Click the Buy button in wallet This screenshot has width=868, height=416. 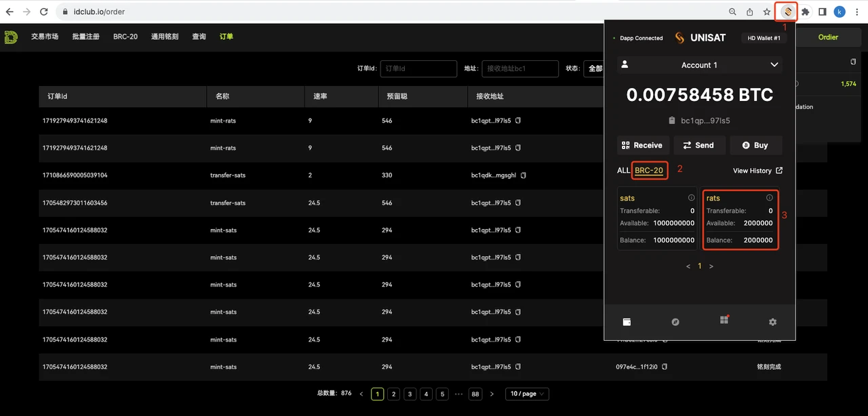tap(756, 145)
